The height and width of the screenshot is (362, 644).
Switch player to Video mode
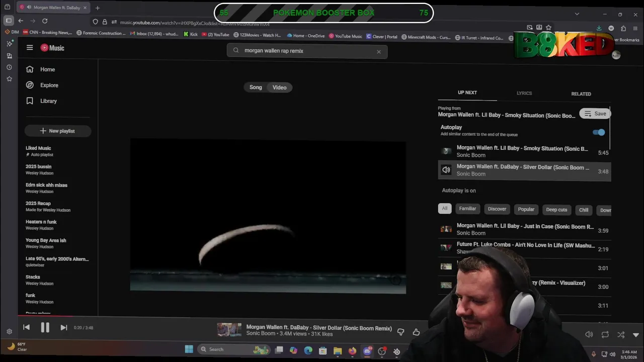[280, 87]
